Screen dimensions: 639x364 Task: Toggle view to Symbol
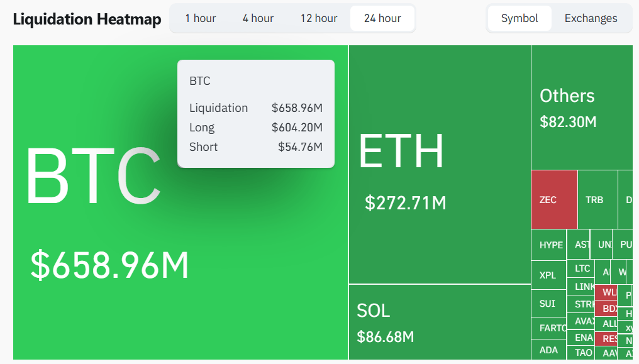coord(520,18)
